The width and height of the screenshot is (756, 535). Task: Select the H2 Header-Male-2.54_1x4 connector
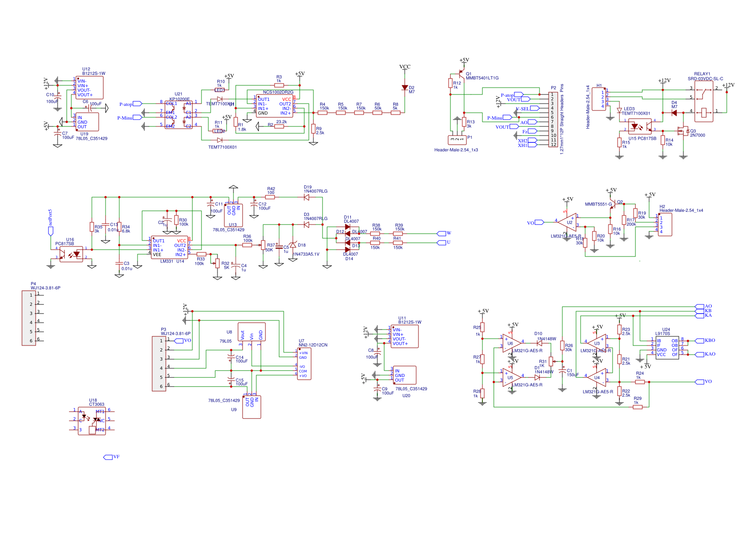(x=665, y=225)
